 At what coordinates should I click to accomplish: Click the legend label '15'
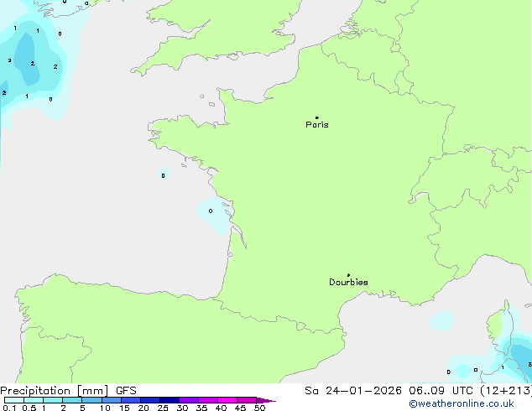(124, 408)
